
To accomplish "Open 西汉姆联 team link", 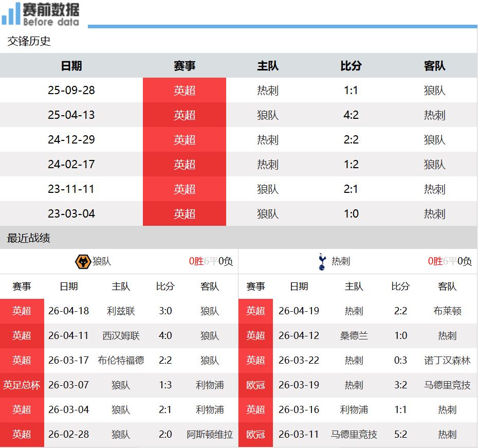I will [x=121, y=335].
